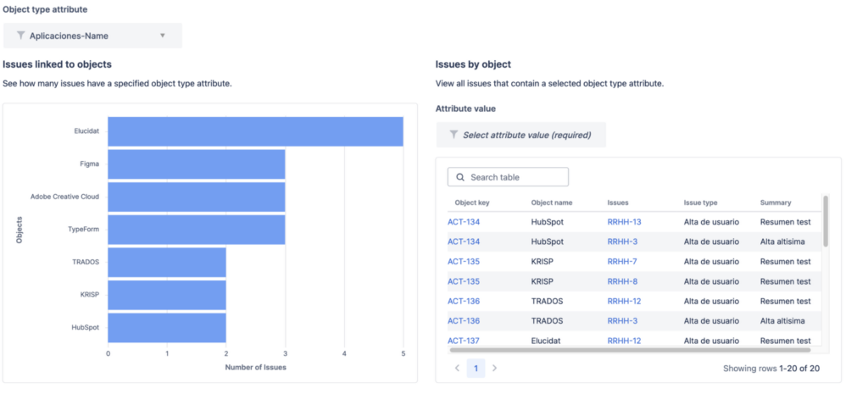Click the Elucidat bar in chart

(x=255, y=131)
